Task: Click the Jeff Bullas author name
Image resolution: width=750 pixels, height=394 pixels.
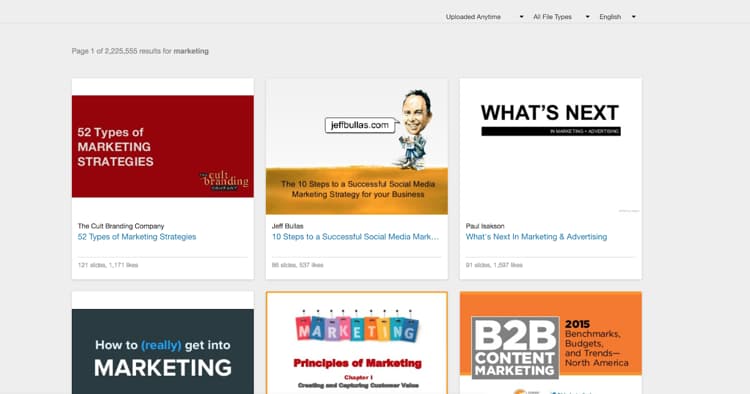Action: coord(287,226)
